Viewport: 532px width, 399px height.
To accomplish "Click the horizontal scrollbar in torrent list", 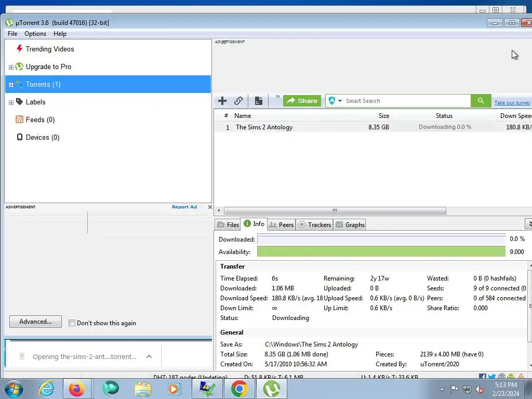I will [x=335, y=211].
